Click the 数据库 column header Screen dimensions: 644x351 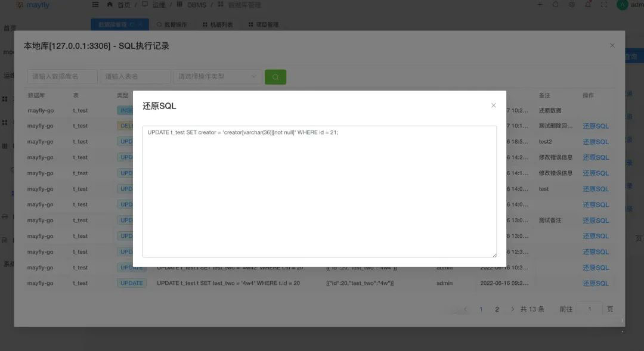coord(36,95)
